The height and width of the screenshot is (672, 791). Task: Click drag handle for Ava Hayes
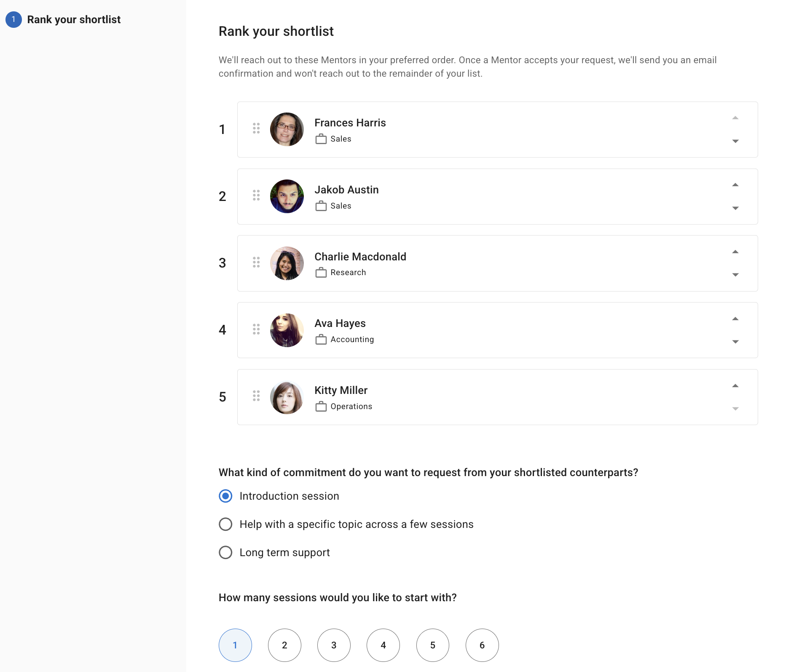(256, 329)
